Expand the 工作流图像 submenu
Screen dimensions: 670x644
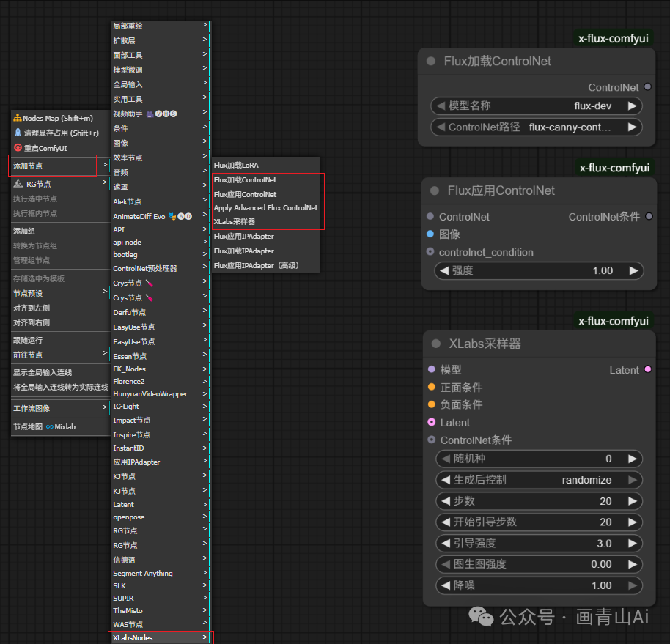coord(60,408)
